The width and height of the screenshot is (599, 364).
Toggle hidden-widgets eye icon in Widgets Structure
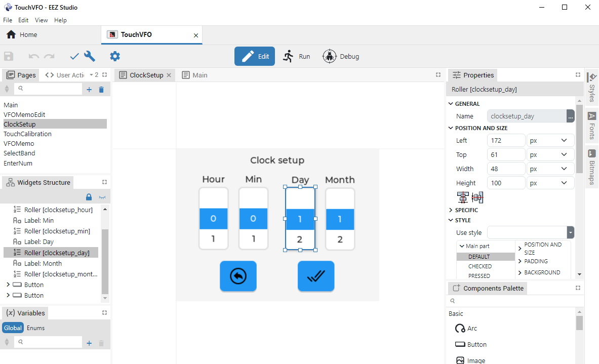point(102,197)
